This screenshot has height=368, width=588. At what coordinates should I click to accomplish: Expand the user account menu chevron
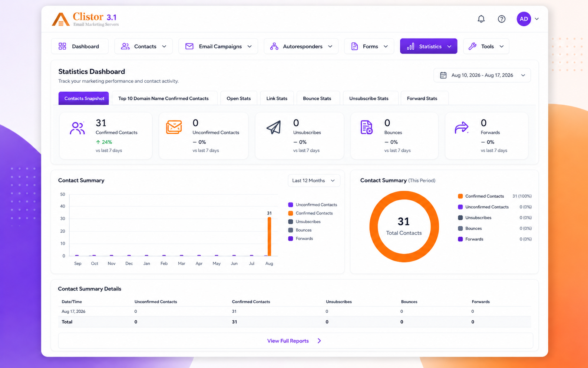coord(536,19)
